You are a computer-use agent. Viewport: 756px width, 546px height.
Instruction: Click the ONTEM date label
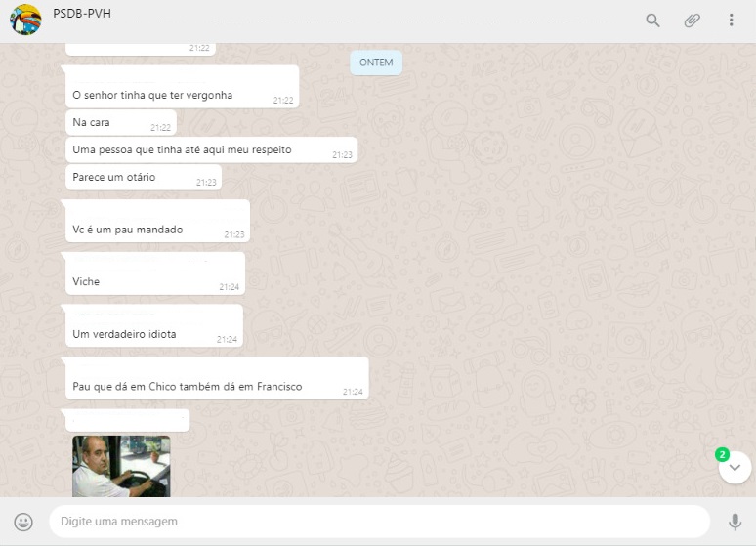(x=376, y=63)
